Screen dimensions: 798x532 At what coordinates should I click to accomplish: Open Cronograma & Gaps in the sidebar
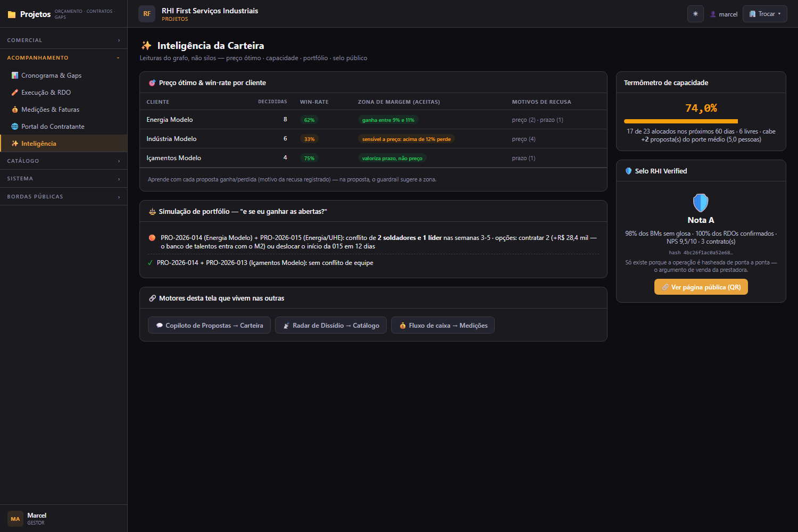tap(64, 76)
